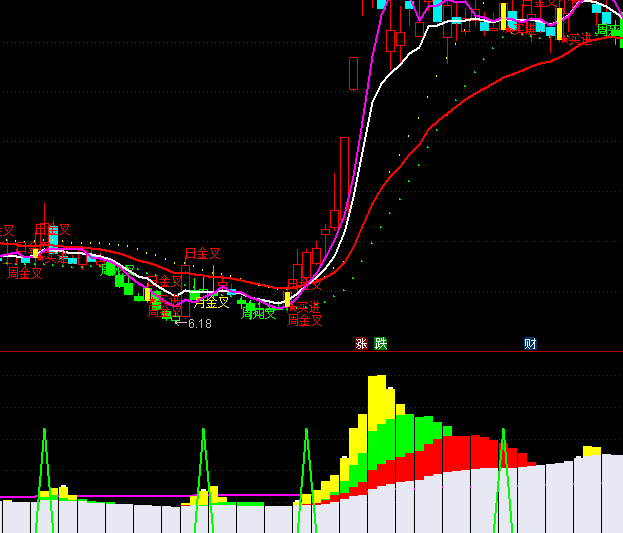Click the small yellow bar at indicator's right
Screen dimensions: 623x533
point(591,451)
